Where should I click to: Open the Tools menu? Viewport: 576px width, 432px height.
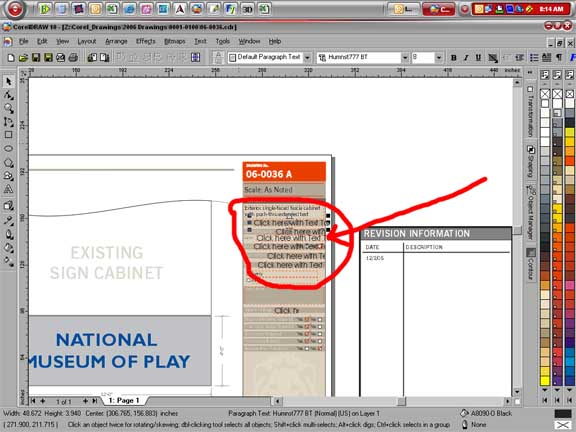222,41
